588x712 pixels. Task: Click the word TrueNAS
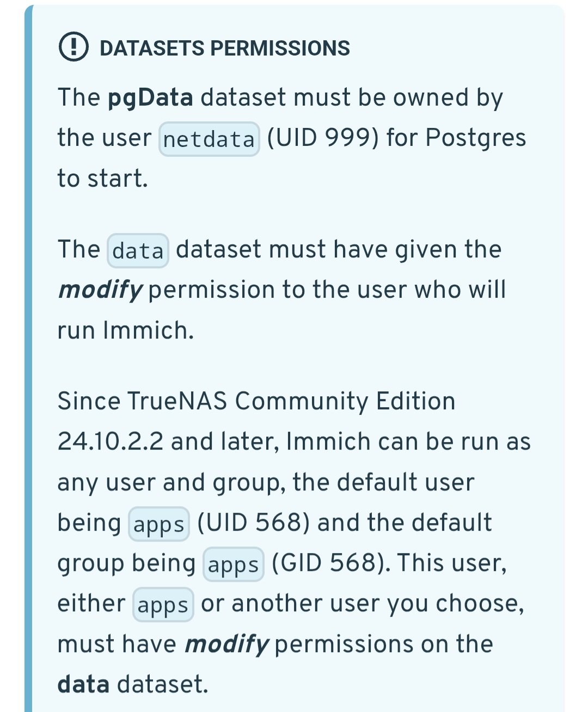pyautogui.click(x=177, y=401)
